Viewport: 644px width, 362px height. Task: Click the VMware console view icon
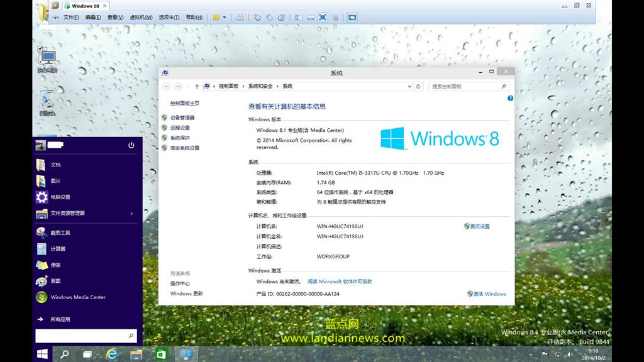tap(352, 18)
